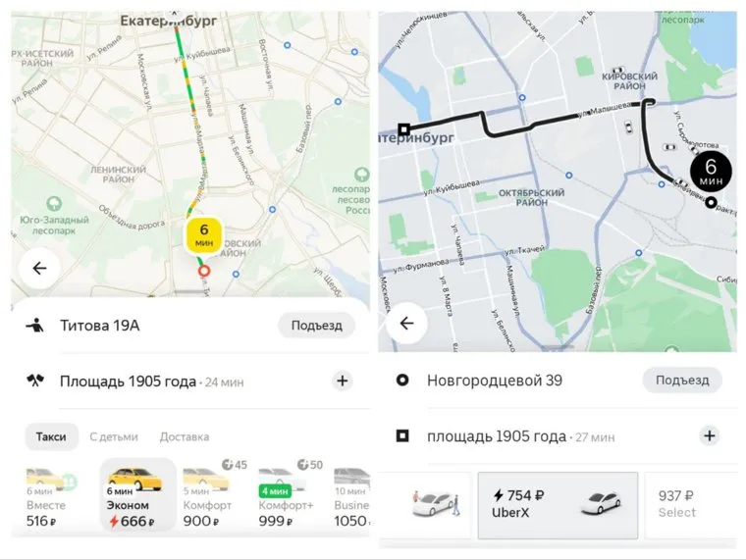Open the Такси tab
Image resolution: width=746 pixels, height=560 pixels.
[51, 436]
